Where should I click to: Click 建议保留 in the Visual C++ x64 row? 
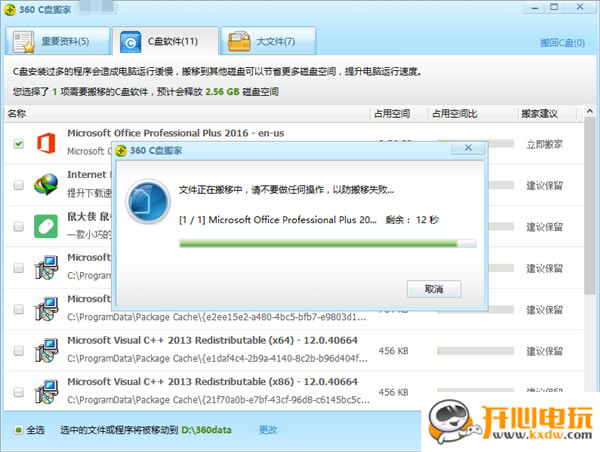pos(544,351)
